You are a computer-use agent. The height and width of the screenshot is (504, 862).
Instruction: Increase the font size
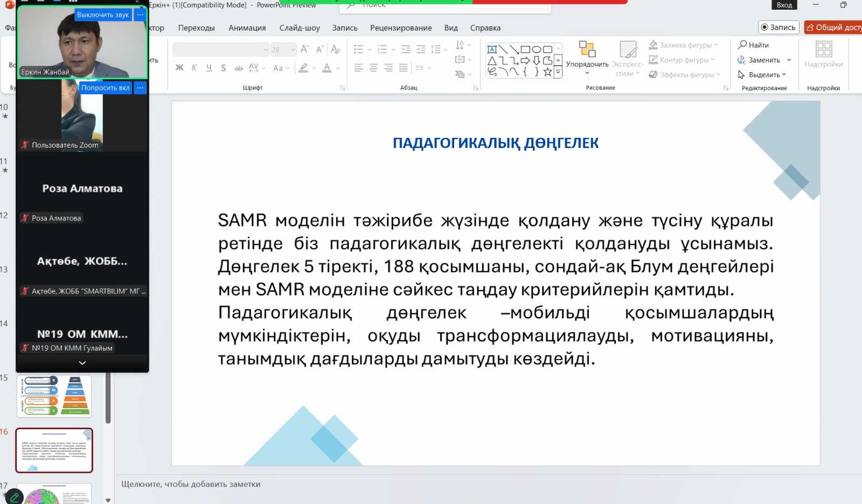[304, 50]
